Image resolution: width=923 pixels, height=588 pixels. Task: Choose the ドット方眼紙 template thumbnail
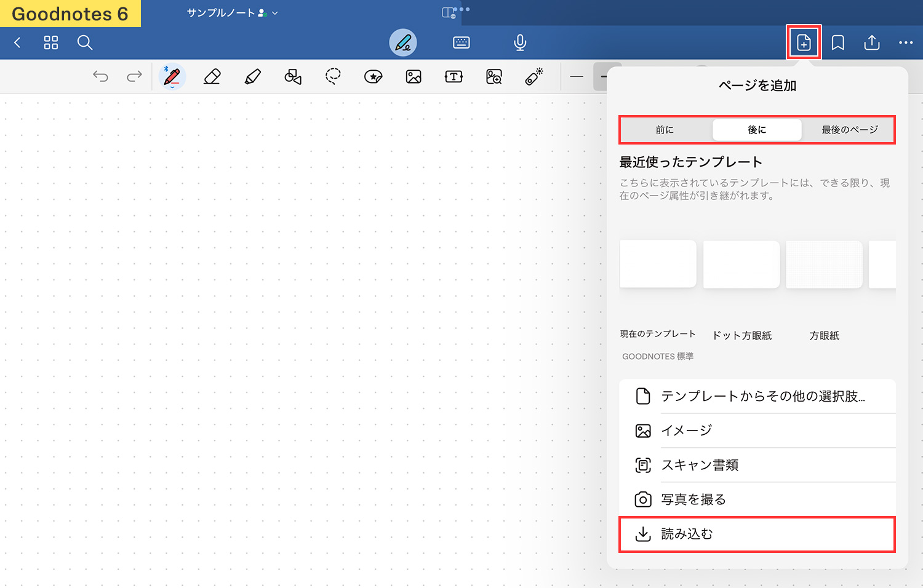coord(741,264)
